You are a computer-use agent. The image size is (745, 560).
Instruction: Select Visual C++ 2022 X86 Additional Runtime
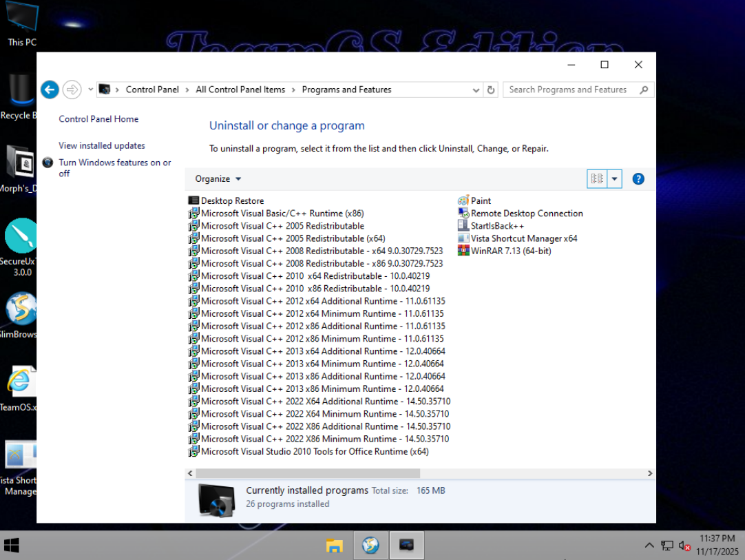319,426
